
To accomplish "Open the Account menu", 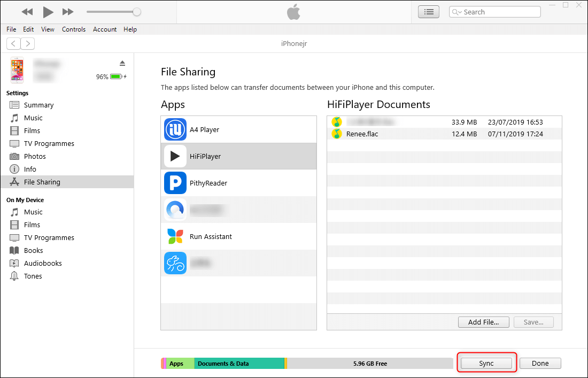I will [105, 29].
